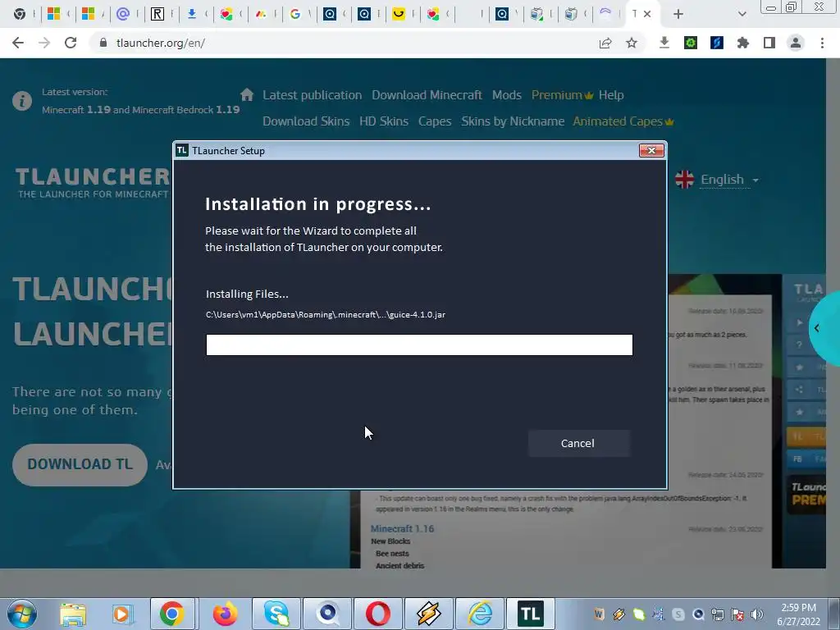
Task: Open Chrome downloads tray icon
Action: (664, 43)
